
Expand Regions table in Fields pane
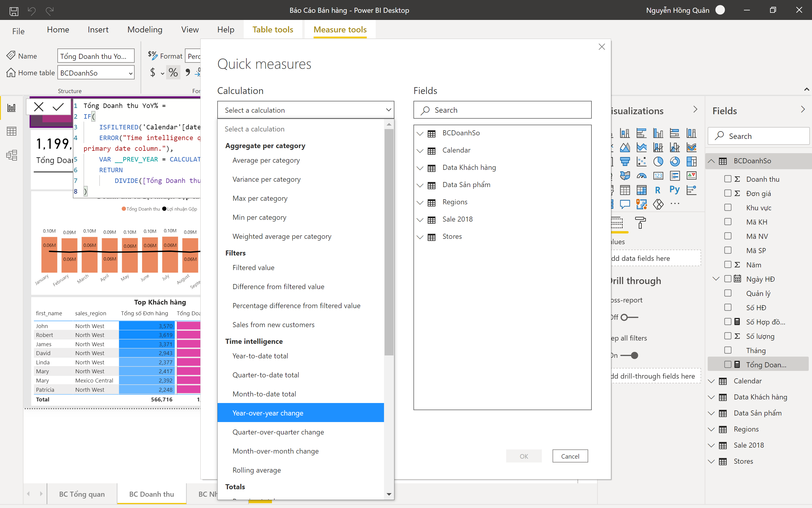point(711,429)
